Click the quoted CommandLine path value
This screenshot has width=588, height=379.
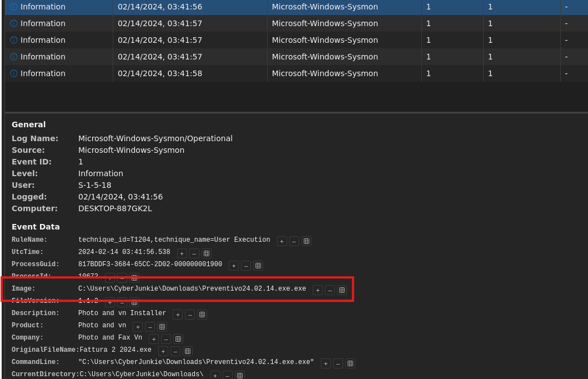coord(196,362)
